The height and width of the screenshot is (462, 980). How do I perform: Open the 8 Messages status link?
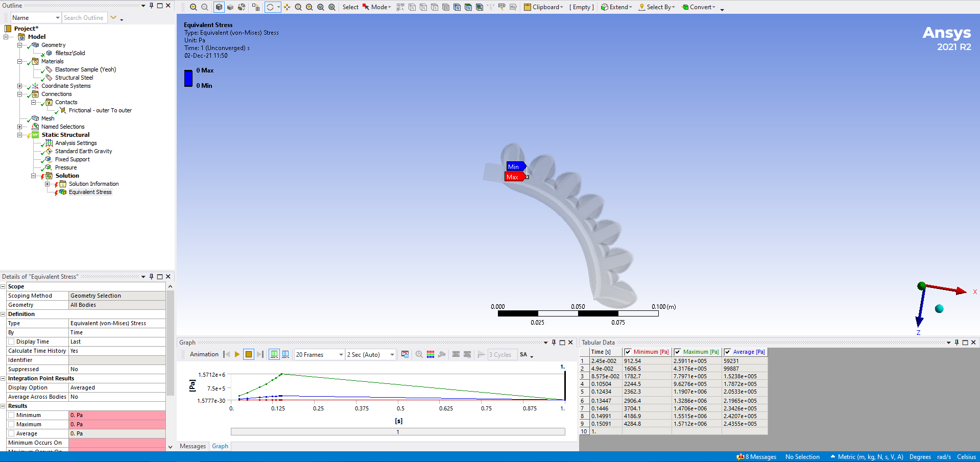coord(757,457)
